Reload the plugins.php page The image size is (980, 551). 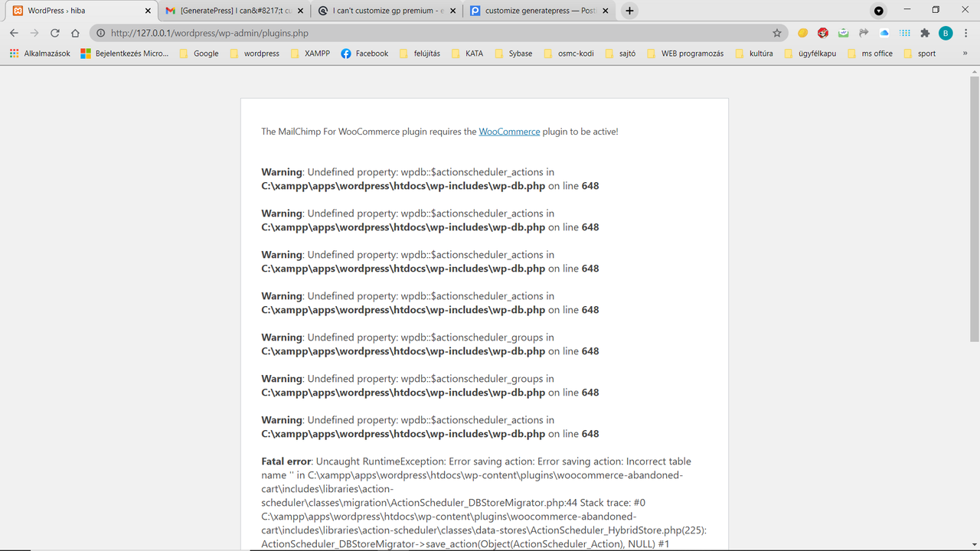tap(55, 33)
